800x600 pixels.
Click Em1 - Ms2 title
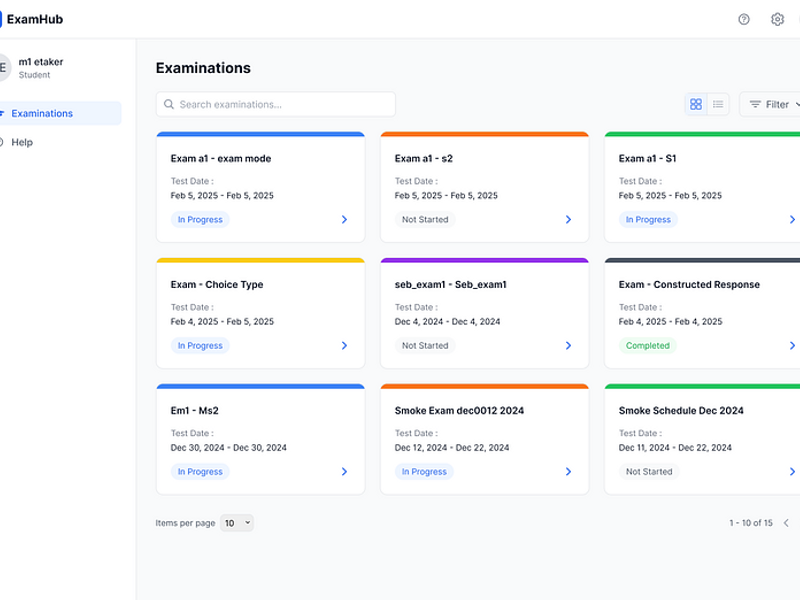[x=194, y=411]
